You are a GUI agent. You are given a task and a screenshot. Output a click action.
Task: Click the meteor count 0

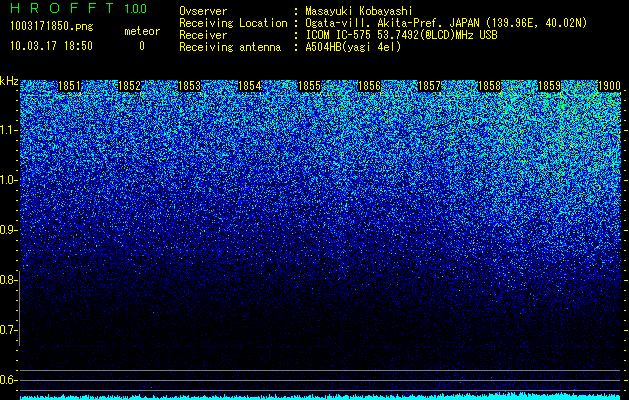[142, 46]
